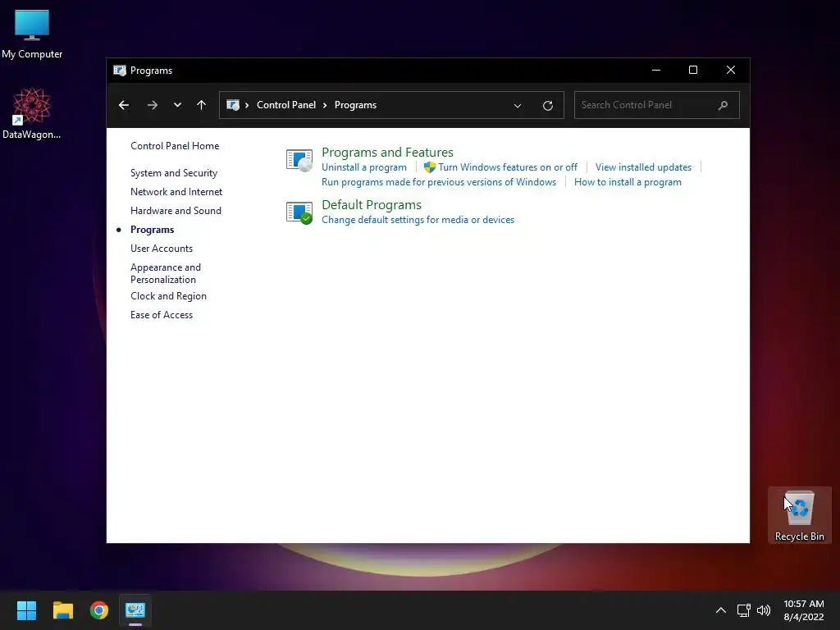
Task: Open User Accounts category
Action: click(x=162, y=249)
